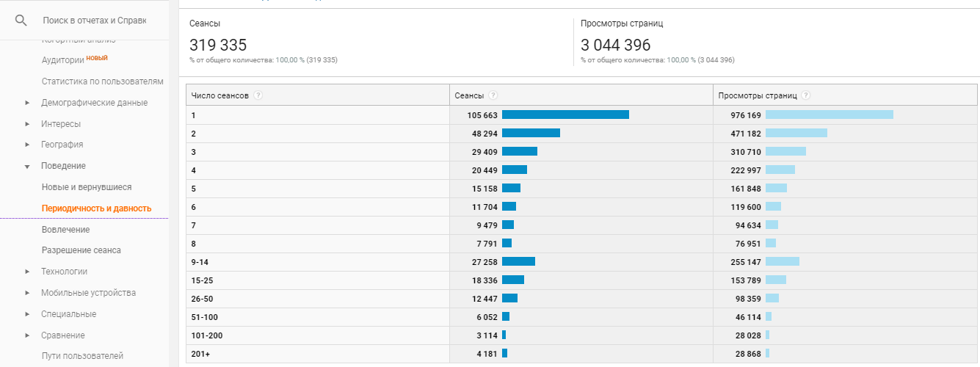Open help icon next to Сеансы column header
980x367 pixels.
(x=493, y=95)
